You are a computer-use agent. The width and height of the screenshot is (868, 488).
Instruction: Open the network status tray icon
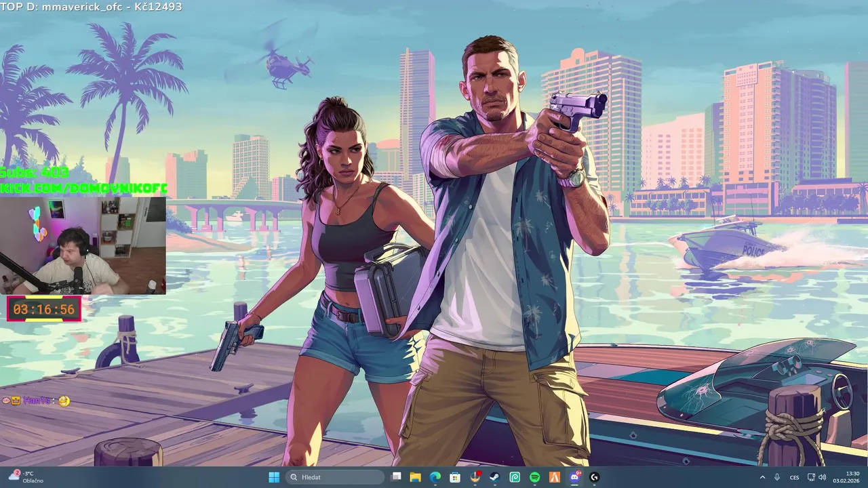(x=810, y=477)
